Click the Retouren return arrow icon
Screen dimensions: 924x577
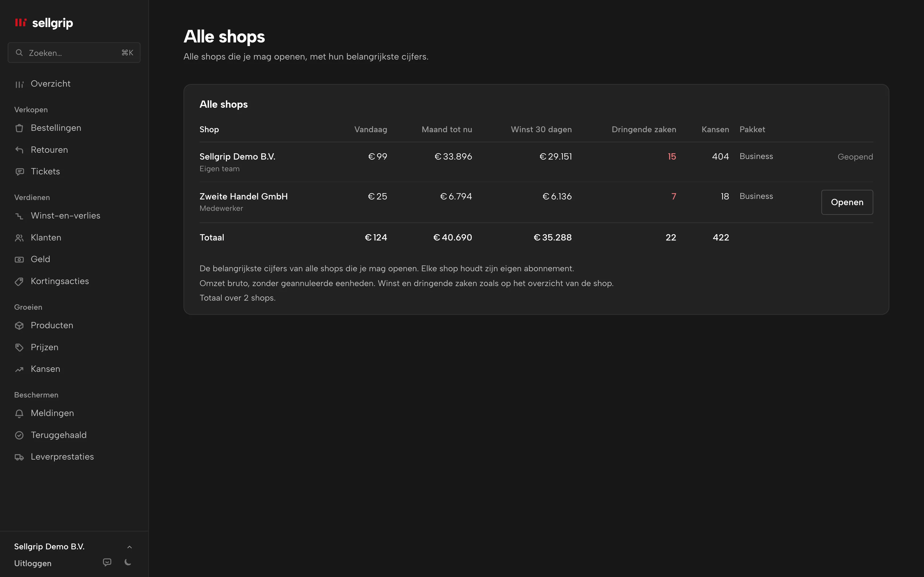click(19, 150)
